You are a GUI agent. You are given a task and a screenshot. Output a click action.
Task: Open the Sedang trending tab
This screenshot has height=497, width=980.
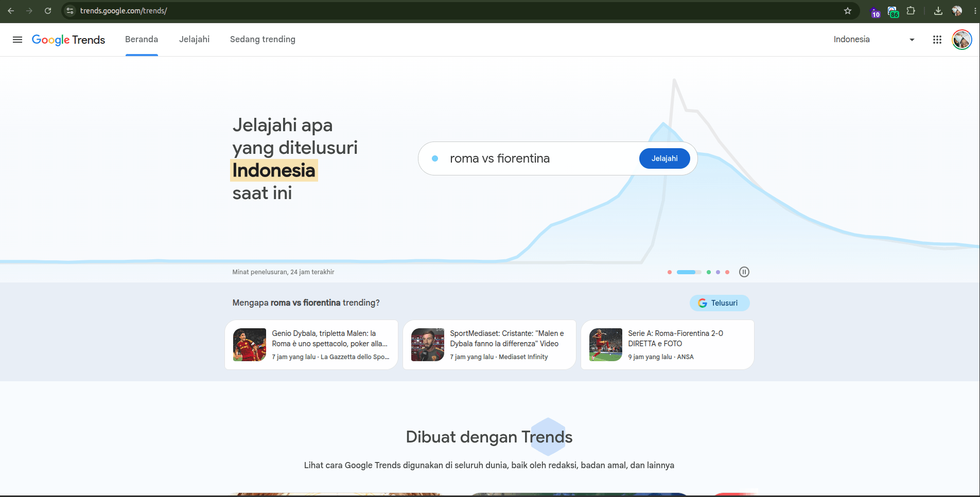point(262,40)
